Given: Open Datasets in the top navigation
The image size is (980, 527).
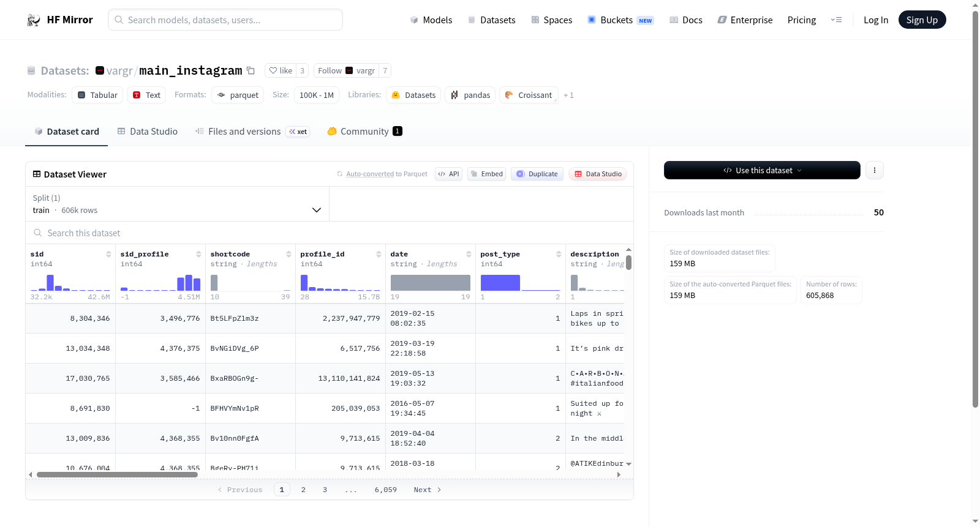Looking at the screenshot, I should (x=491, y=20).
